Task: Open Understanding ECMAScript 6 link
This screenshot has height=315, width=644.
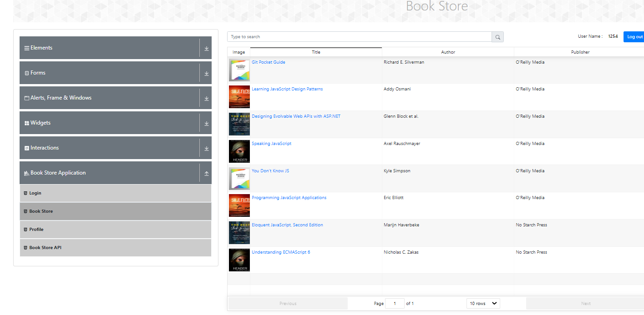Action: click(x=281, y=252)
